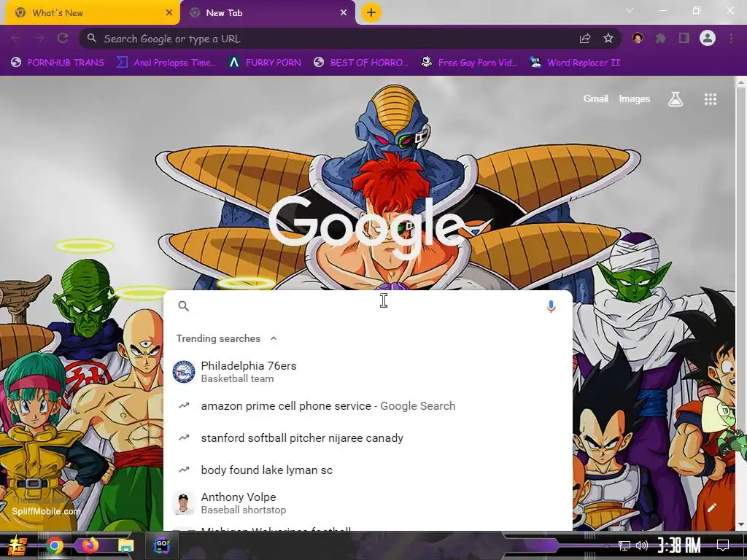Click the magnifier icon in the search box

click(x=183, y=306)
